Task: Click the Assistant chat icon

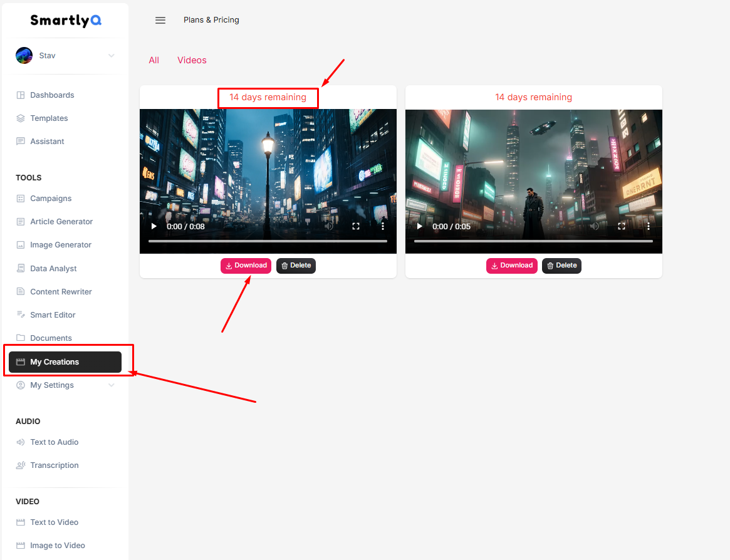Action: (21, 141)
